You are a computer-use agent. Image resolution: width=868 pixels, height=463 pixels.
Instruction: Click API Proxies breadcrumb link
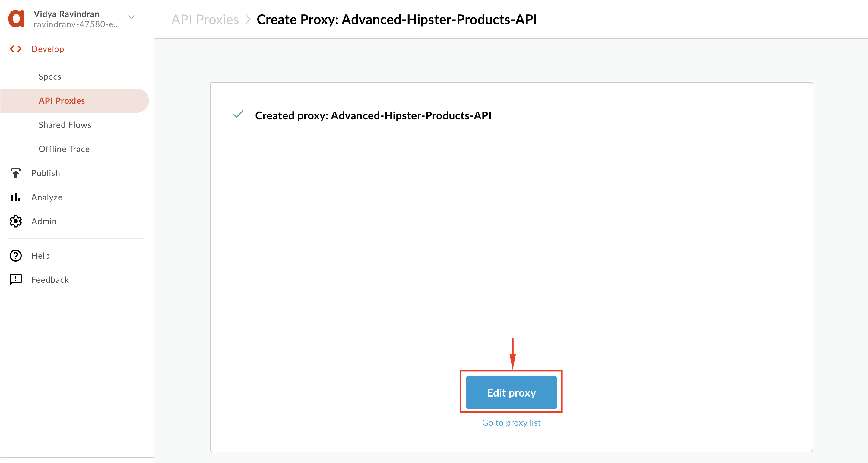click(205, 20)
